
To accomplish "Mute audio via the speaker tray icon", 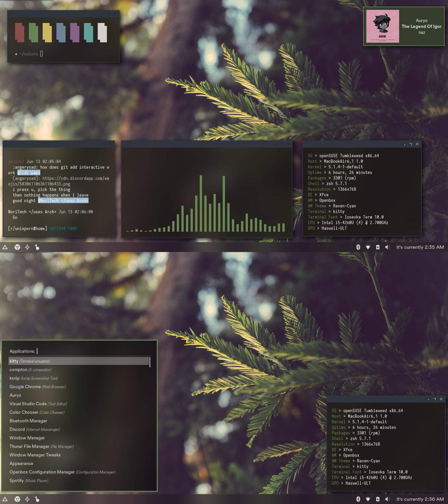I will [387, 247].
